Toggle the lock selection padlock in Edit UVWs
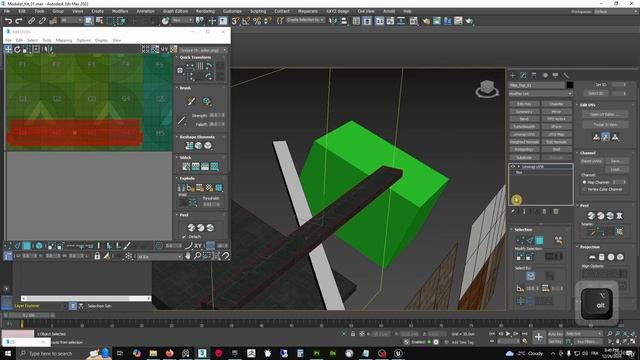This screenshot has height=360, width=640. point(97,256)
